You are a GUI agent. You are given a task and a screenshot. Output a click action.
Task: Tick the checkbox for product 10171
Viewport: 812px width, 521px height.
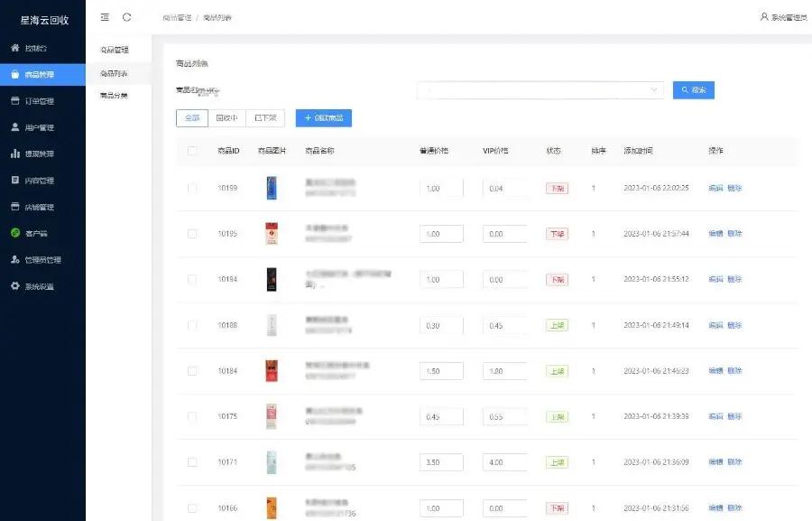[192, 462]
